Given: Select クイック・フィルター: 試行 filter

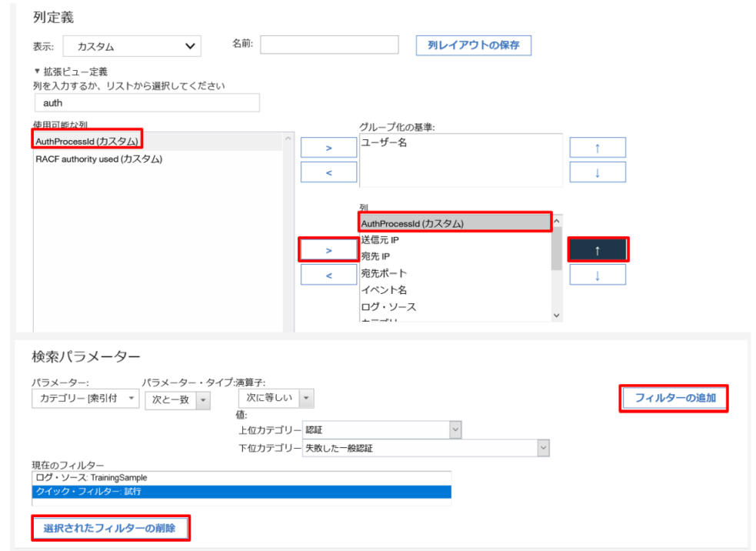Looking at the screenshot, I should pyautogui.click(x=241, y=492).
